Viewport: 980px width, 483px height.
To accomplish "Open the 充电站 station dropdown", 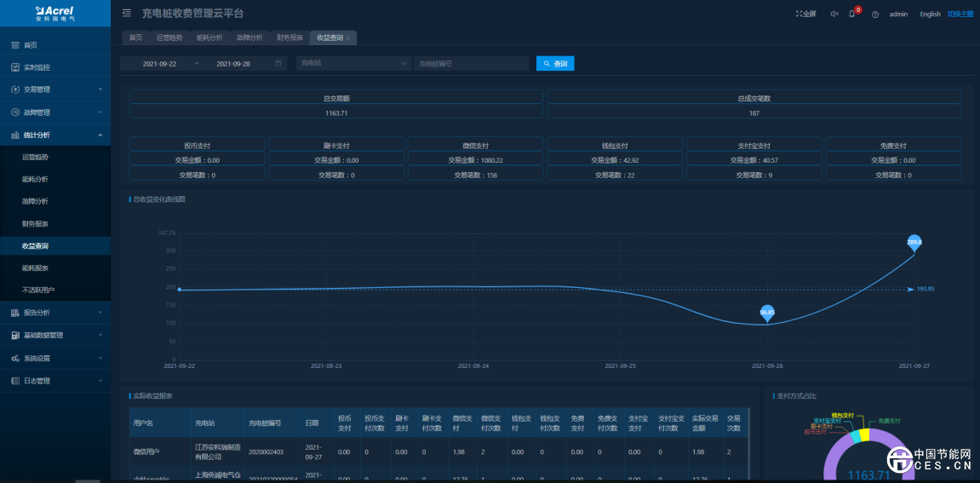I will click(353, 63).
